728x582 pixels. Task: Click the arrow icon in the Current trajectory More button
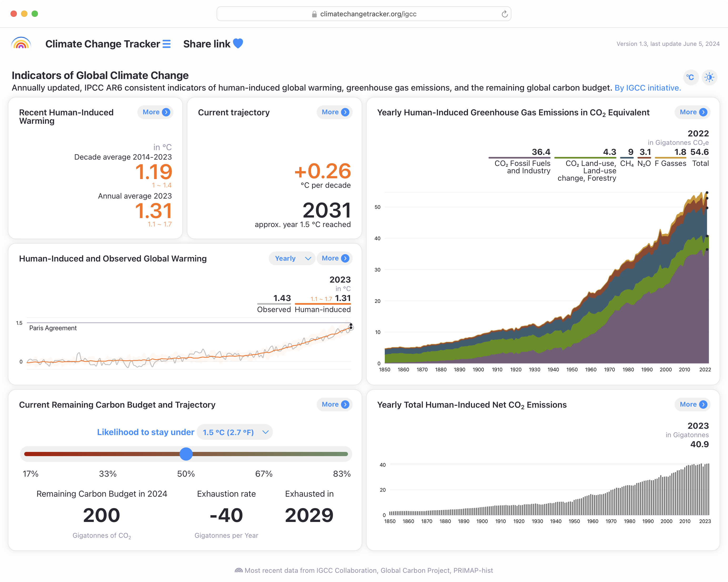pos(345,112)
